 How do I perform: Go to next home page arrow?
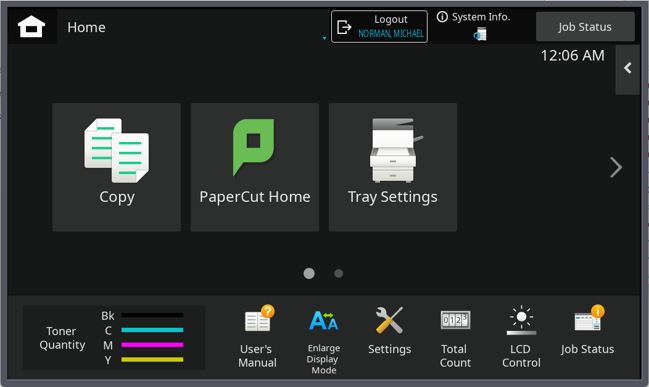click(616, 167)
